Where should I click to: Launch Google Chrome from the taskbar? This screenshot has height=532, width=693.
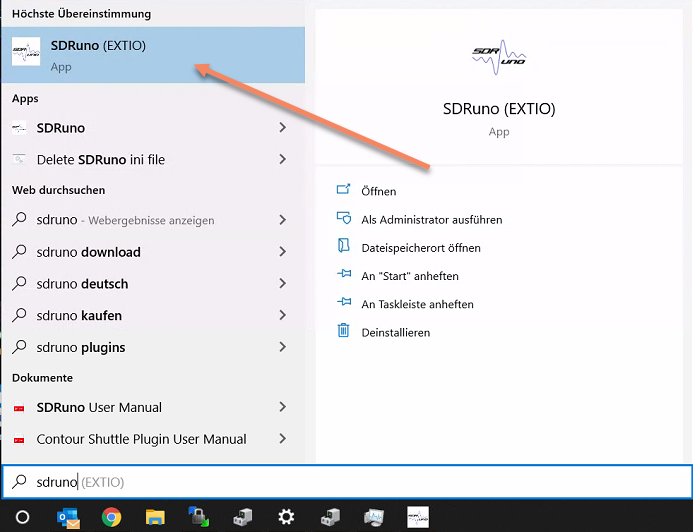coord(111,517)
